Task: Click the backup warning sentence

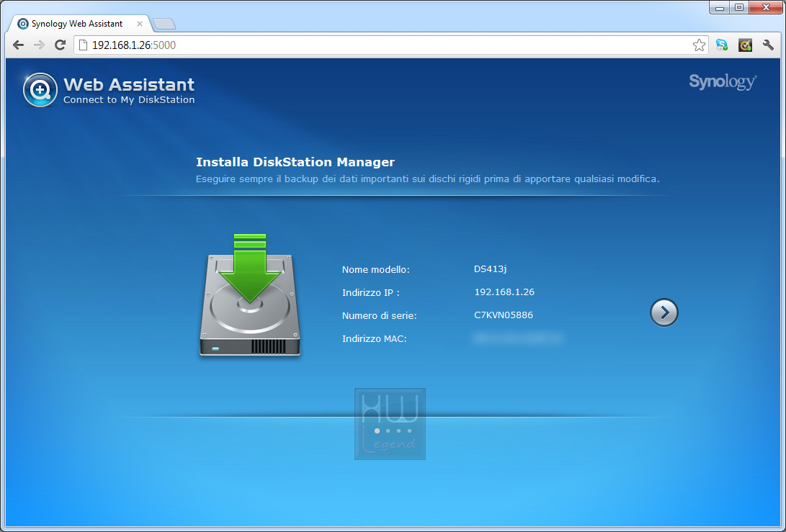Action: pyautogui.click(x=428, y=179)
